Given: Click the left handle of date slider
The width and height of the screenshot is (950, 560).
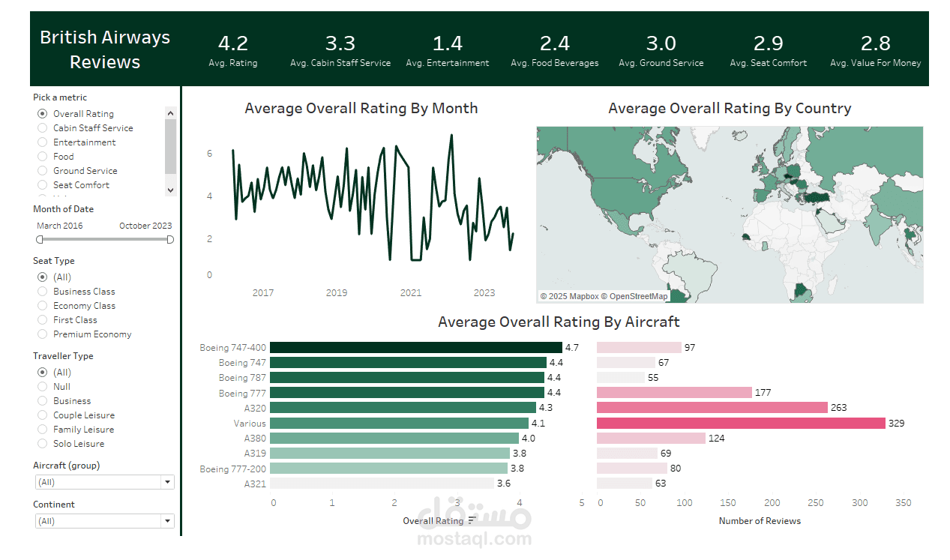Looking at the screenshot, I should [x=40, y=239].
